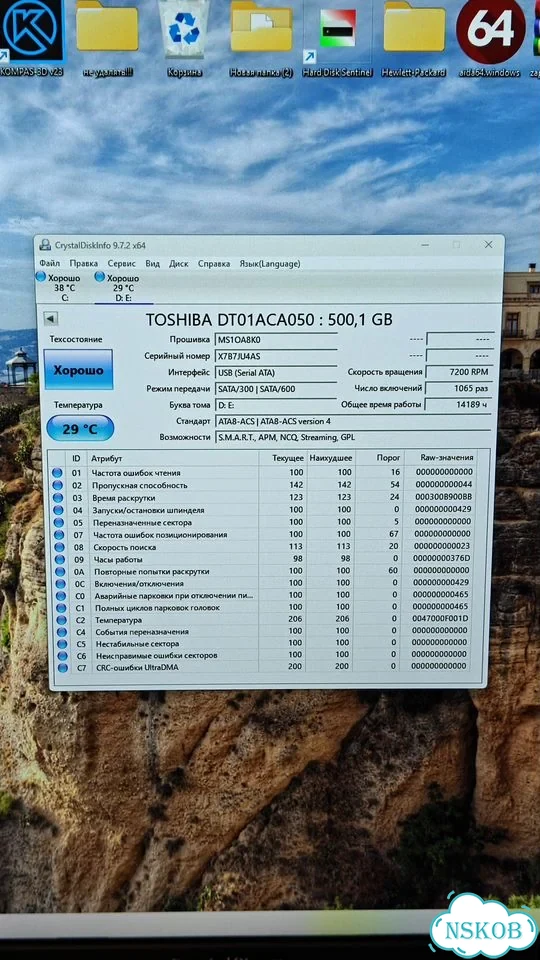
Task: Open the Новая папка (2) folder
Action: (x=261, y=39)
